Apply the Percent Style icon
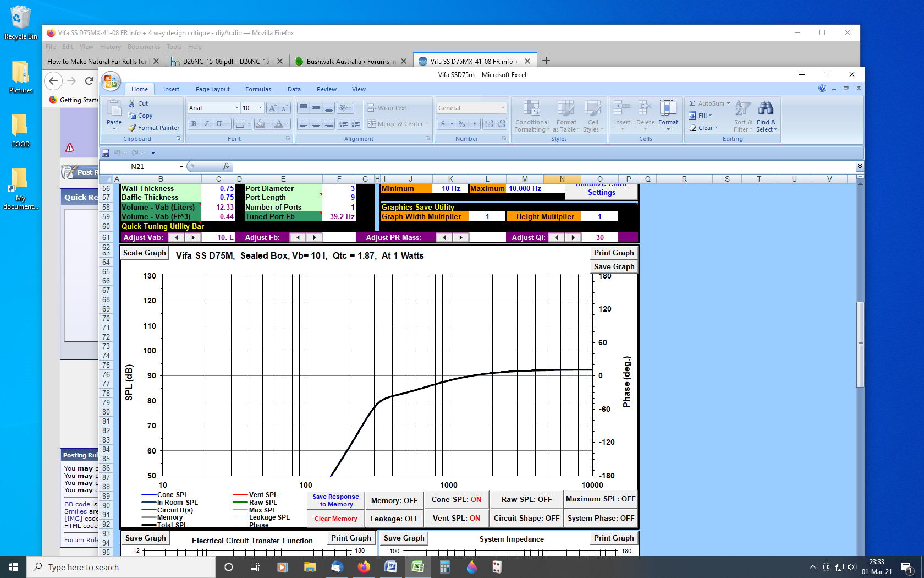This screenshot has width=924, height=578. tap(461, 124)
